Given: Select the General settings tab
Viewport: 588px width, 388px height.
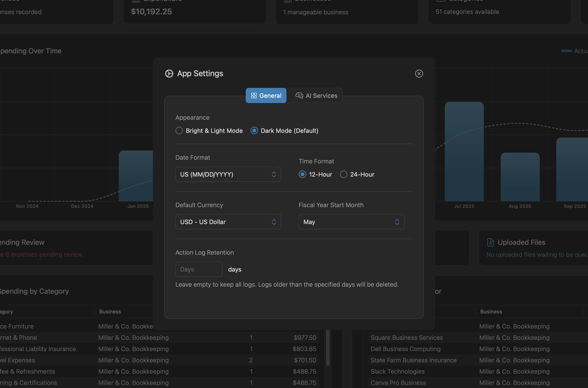Looking at the screenshot, I should pos(266,95).
